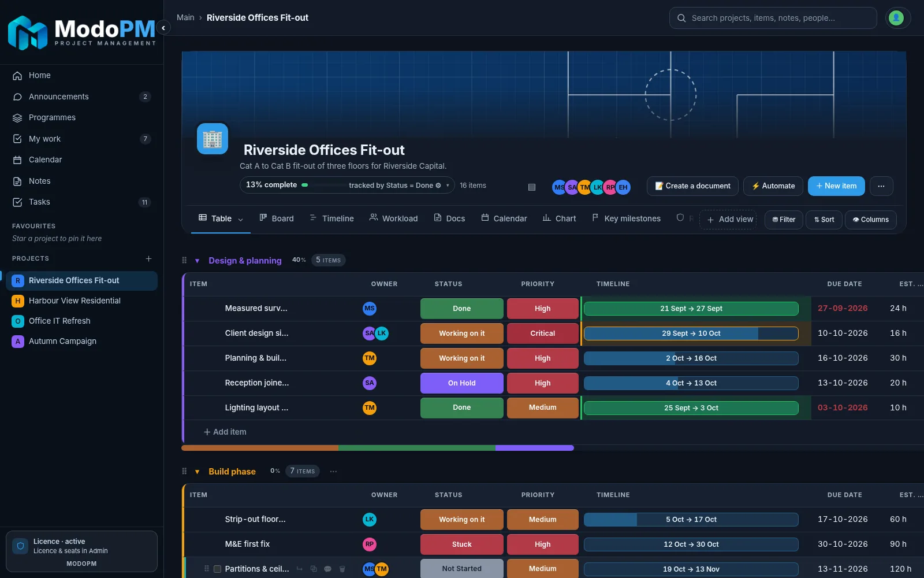924x578 pixels.
Task: Open Notes in the sidebar
Action: coord(81,181)
